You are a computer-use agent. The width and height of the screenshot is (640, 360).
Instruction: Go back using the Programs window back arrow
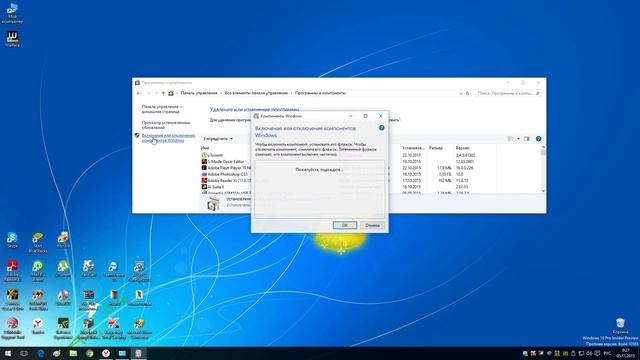139,93
